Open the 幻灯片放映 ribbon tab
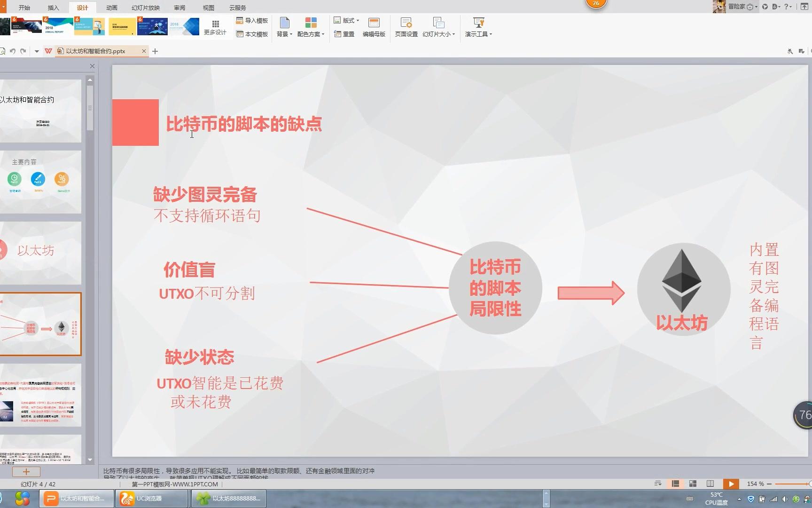 pos(146,8)
